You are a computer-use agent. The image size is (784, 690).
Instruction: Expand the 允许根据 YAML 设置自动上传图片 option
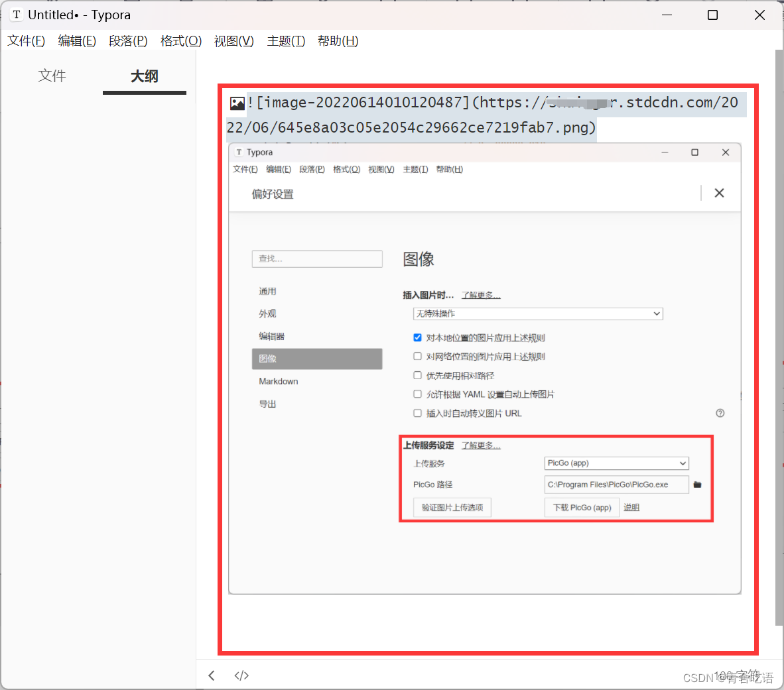(x=417, y=394)
